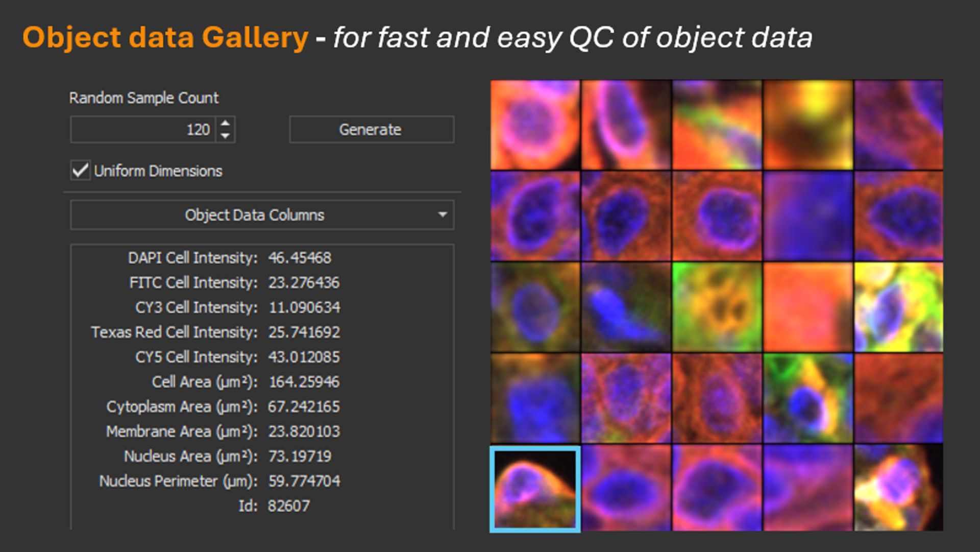Image resolution: width=980 pixels, height=552 pixels.
Task: Click the Nucleus Area value 73.19719
Action: 300,457
